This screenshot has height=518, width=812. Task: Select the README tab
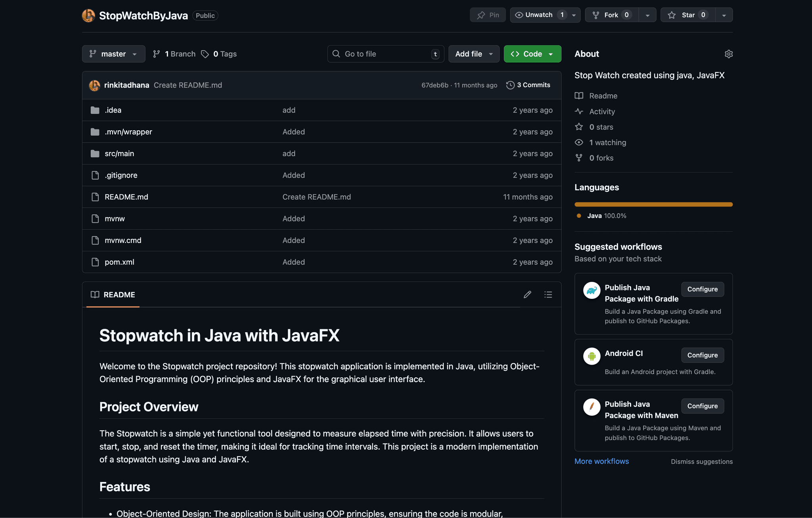(113, 294)
